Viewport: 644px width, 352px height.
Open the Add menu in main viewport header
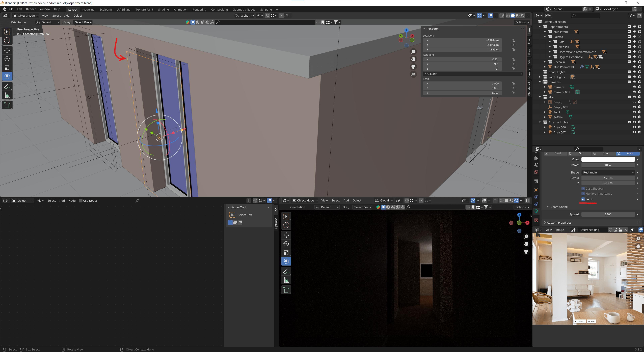tap(67, 16)
